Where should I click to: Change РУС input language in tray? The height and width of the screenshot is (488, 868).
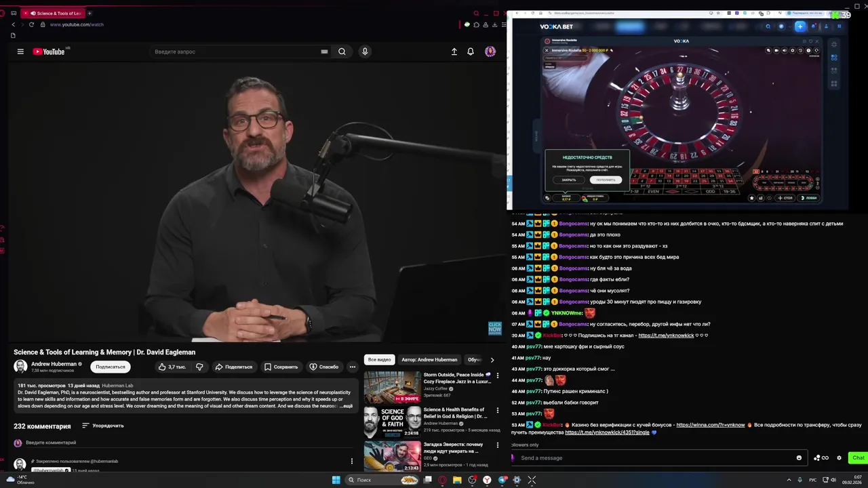coord(812,480)
